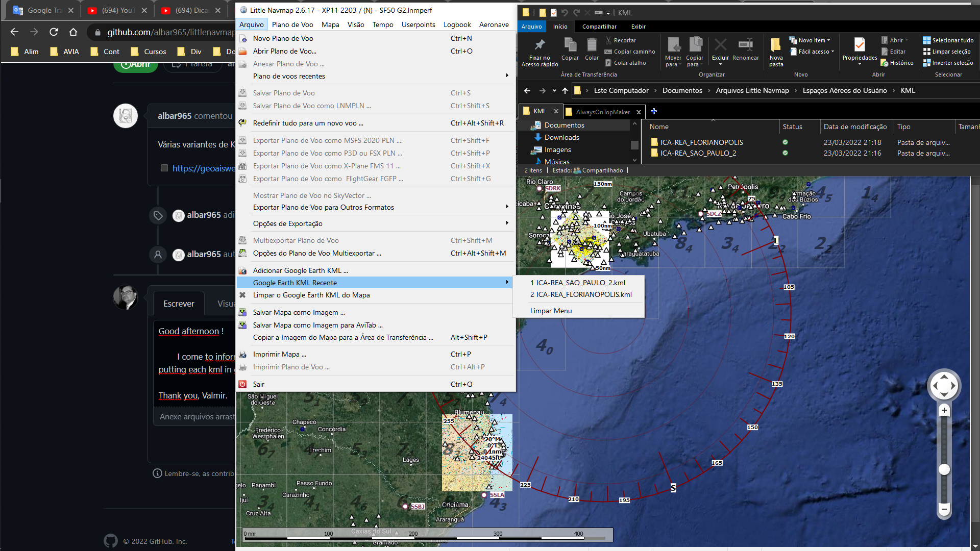Screen dimensions: 980x551
Task: Expand Exportar Plano de Voo para Outros Formatos
Action: tap(375, 207)
